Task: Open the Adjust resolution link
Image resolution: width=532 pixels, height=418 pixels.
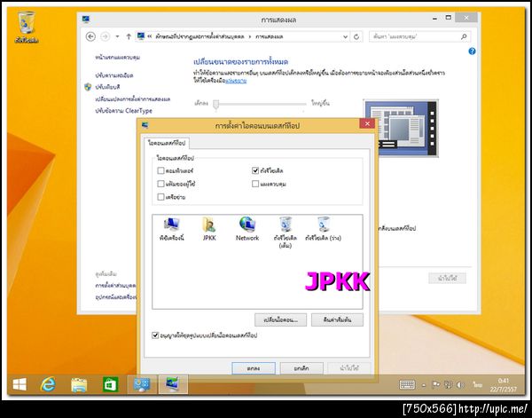Action: coord(114,75)
